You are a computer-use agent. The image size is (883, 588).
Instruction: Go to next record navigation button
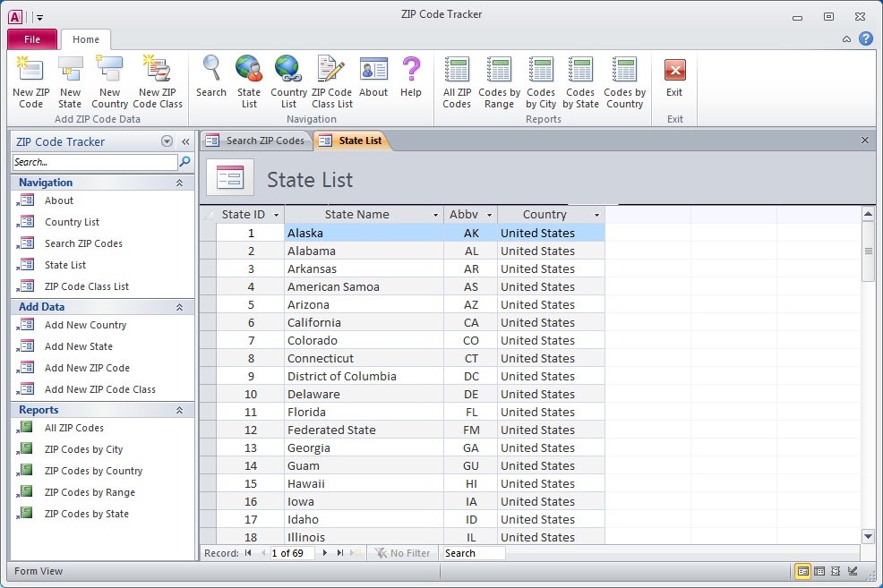(x=325, y=553)
